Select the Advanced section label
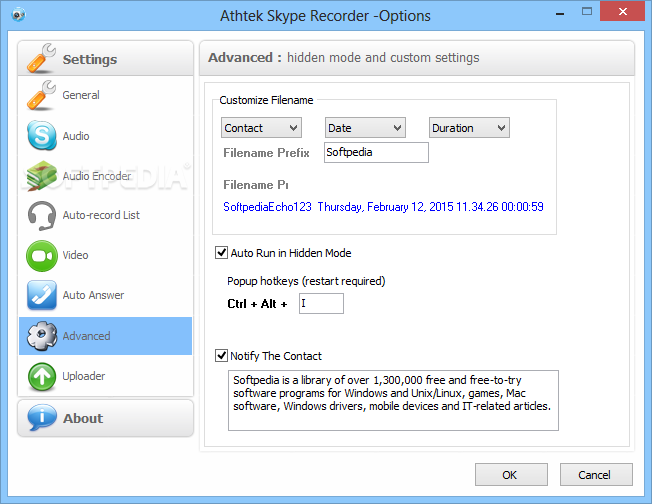Viewport: 652px width, 504px height. 86,336
